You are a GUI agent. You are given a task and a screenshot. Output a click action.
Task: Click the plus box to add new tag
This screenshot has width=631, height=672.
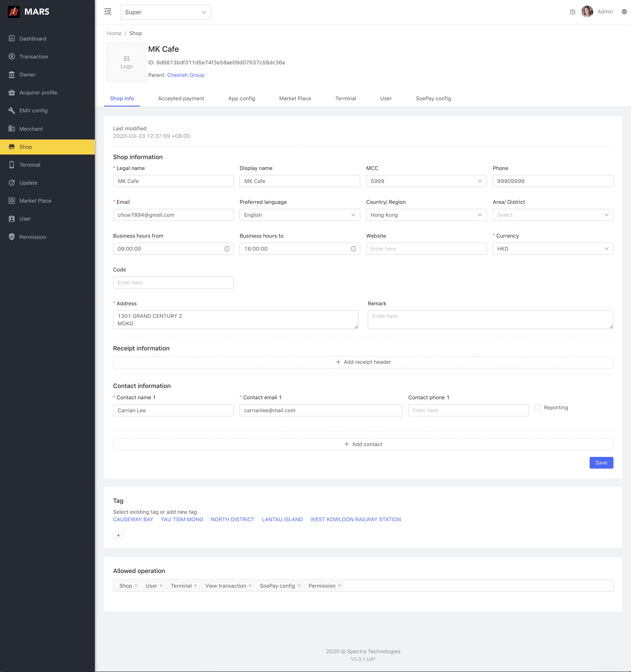pos(118,535)
